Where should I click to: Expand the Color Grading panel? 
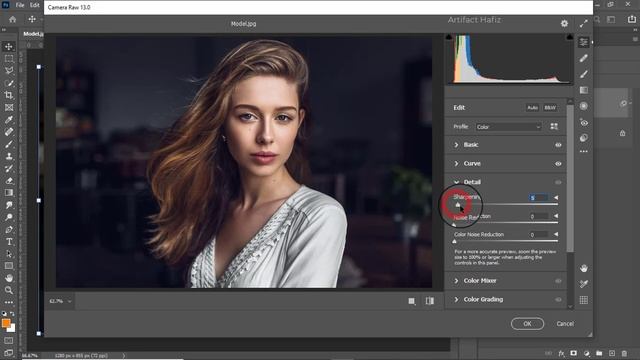(x=456, y=300)
